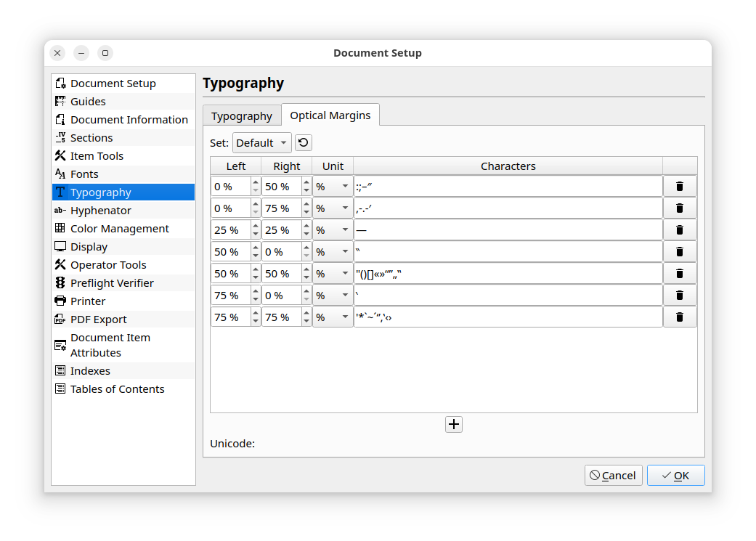The image size is (756, 541).
Task: Remove the last row with trash icon
Action: (679, 317)
